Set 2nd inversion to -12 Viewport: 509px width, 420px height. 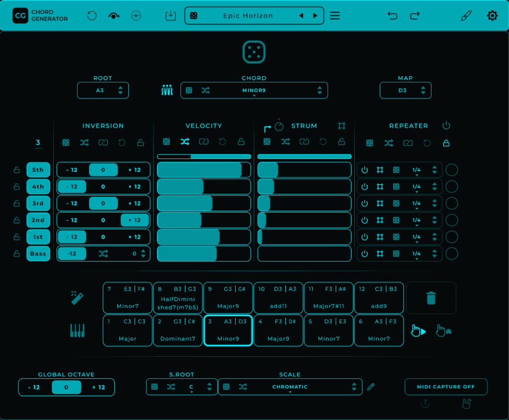tap(72, 220)
